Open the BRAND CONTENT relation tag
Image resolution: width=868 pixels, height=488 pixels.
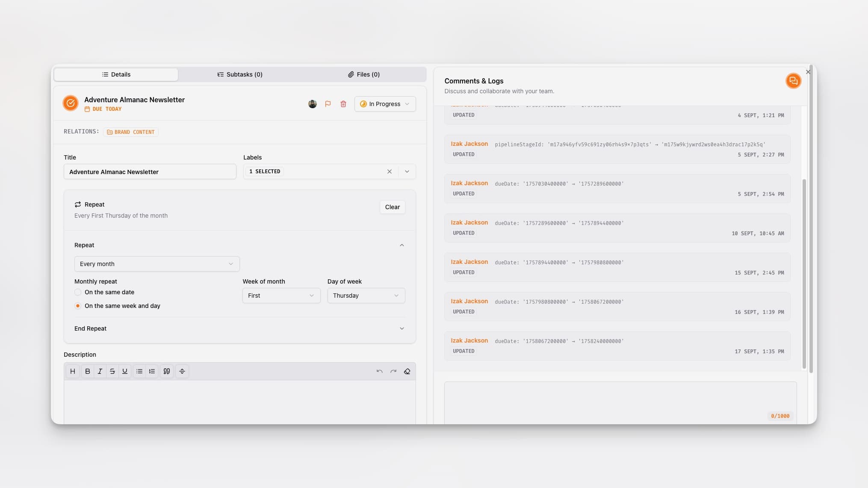tap(131, 132)
